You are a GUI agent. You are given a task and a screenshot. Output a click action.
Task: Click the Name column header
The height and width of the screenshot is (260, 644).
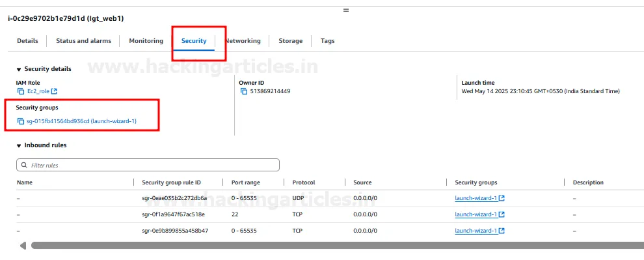25,182
